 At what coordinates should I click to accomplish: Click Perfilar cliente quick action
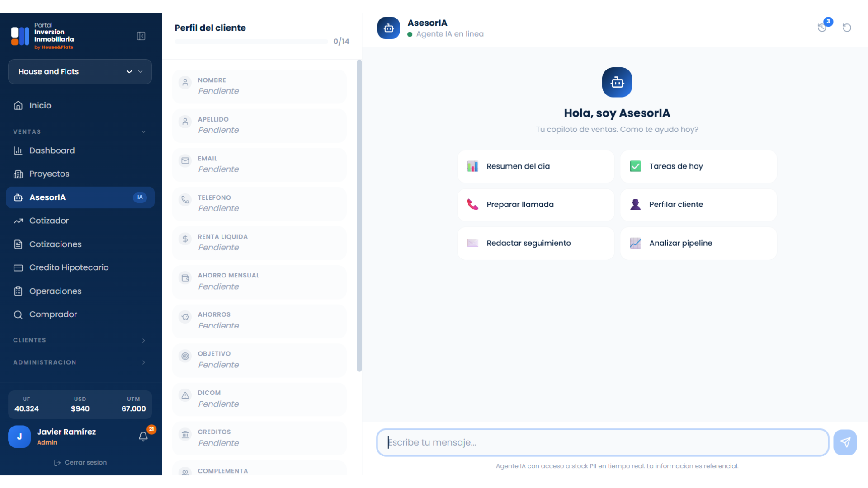pyautogui.click(x=698, y=205)
